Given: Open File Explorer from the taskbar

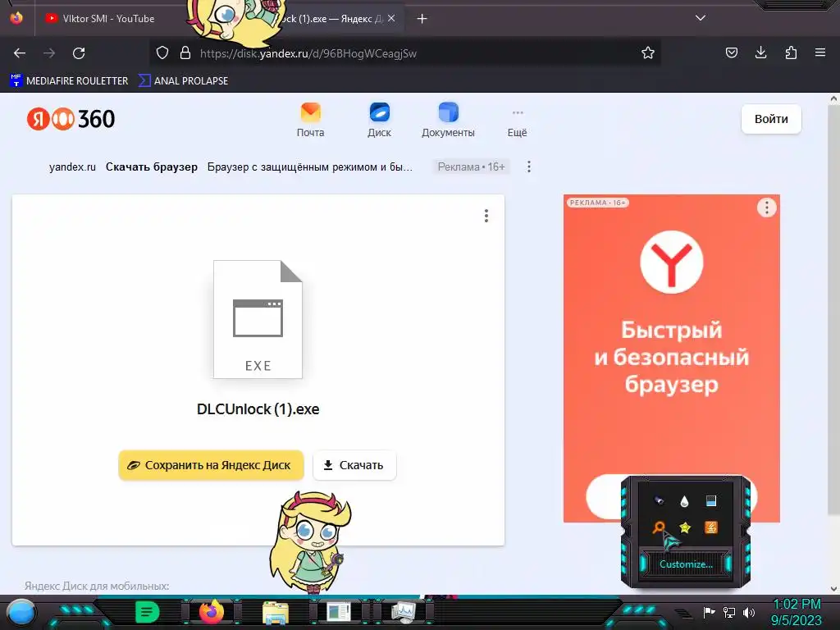Looking at the screenshot, I should (x=276, y=612).
